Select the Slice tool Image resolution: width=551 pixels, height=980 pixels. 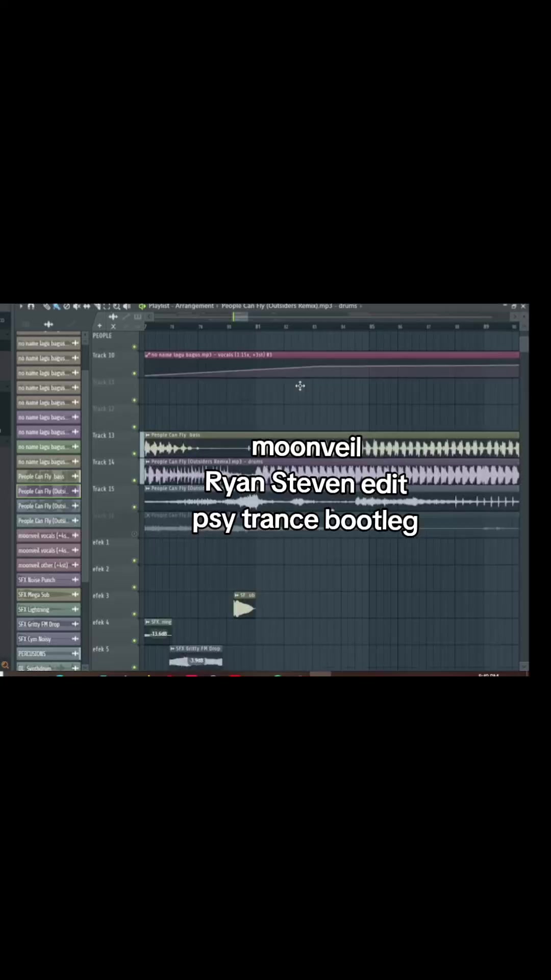pos(97,306)
